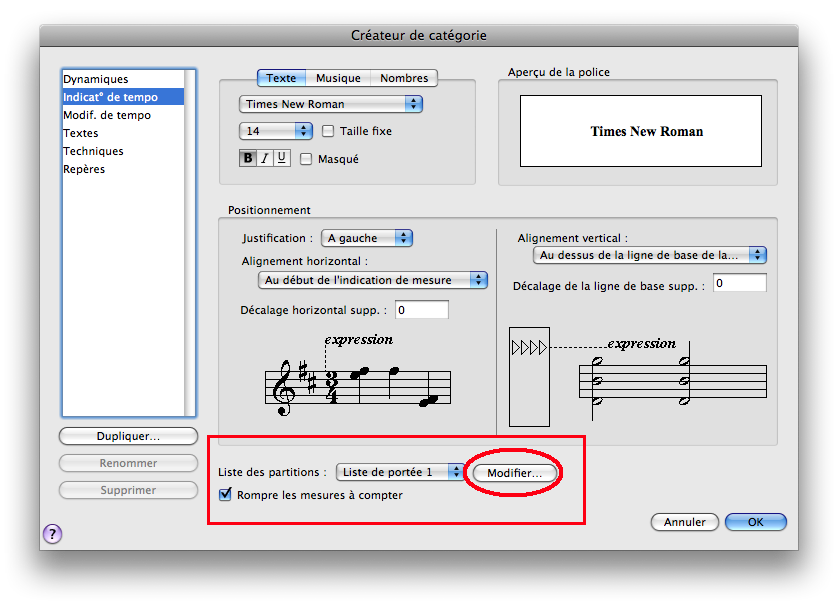This screenshot has height=605, width=838.
Task: Open the Liste de portée 1 dropdown
Action: click(400, 472)
